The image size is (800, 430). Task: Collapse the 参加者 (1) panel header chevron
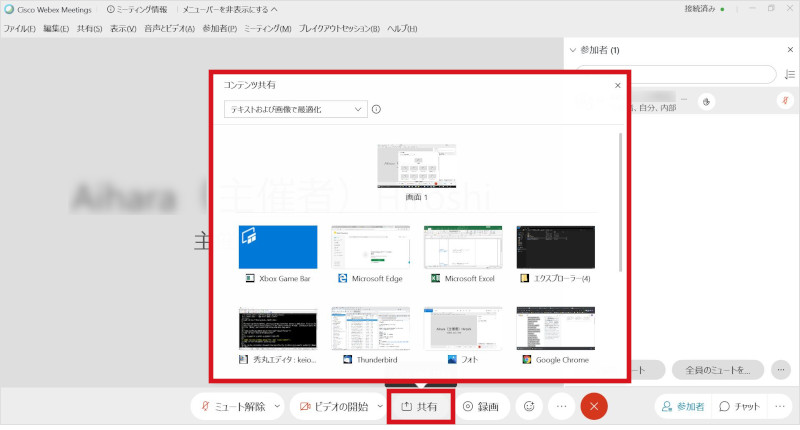click(x=572, y=50)
